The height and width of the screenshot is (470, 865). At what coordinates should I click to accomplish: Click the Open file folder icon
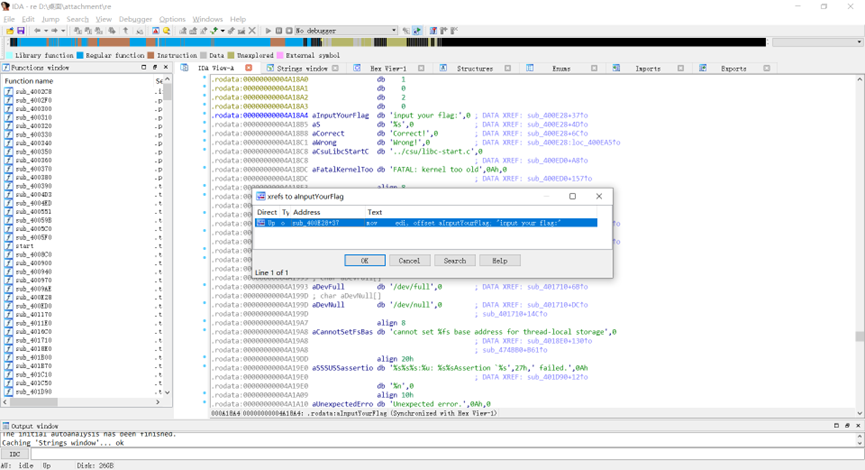9,31
